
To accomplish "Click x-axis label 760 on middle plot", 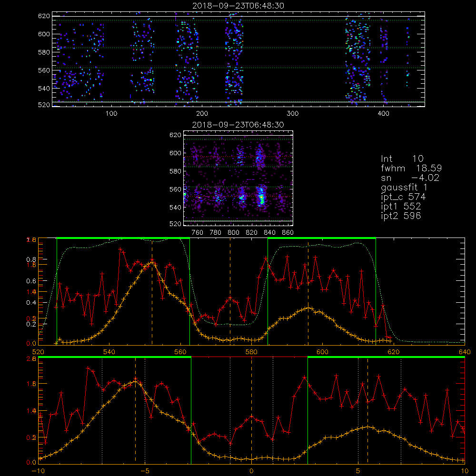I will click(x=198, y=233).
